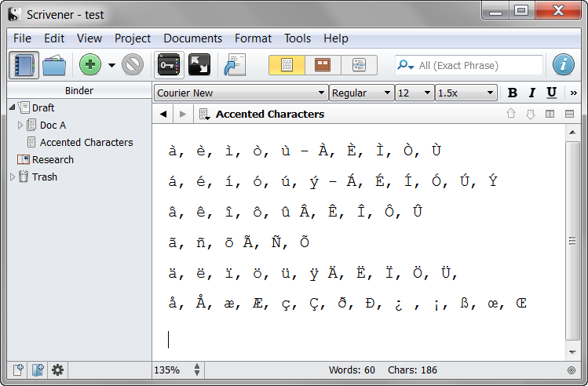Click the project search field
588x386 pixels.
469,65
